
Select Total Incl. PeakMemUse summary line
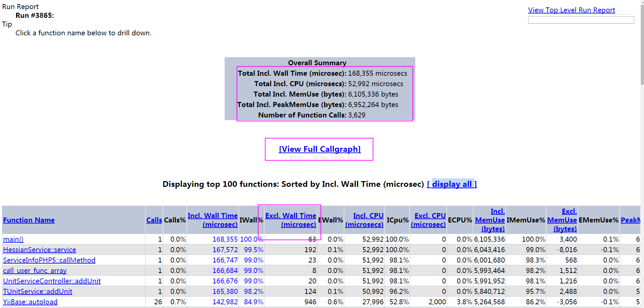(318, 105)
